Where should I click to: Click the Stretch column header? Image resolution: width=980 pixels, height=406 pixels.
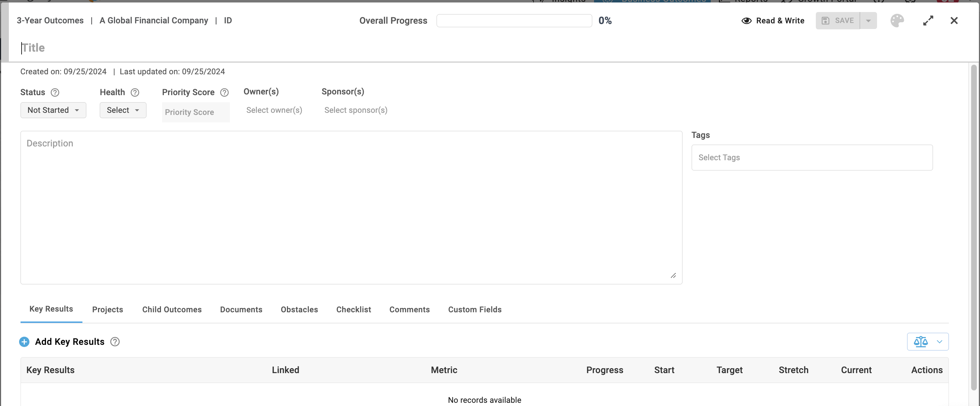click(x=794, y=370)
